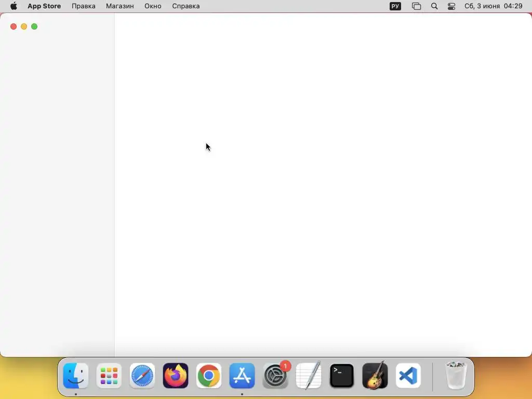Open the App Store application menu
Screen dimensions: 532x399
point(44,6)
